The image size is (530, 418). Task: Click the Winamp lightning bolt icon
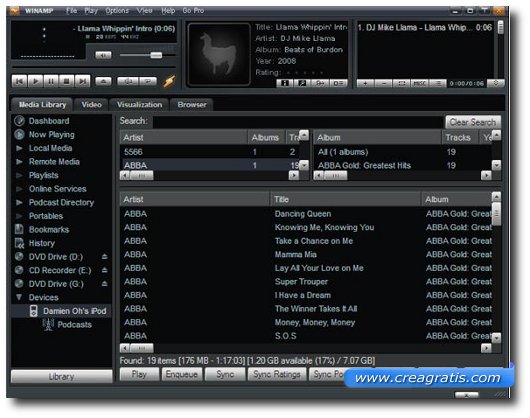tap(169, 81)
